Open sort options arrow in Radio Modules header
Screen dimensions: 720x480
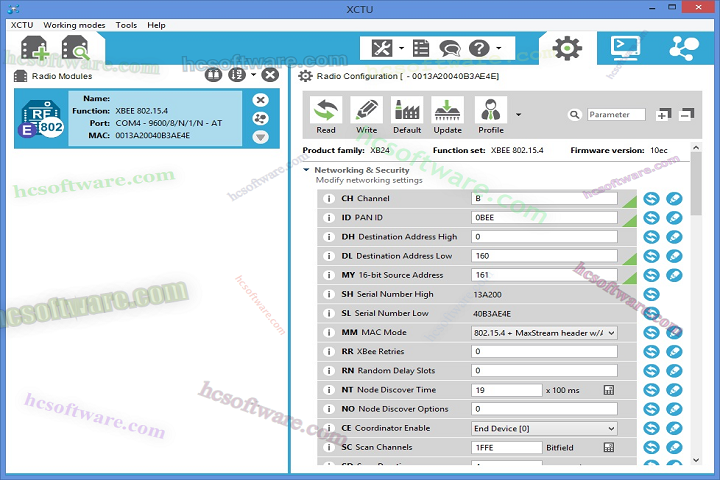tap(253, 74)
